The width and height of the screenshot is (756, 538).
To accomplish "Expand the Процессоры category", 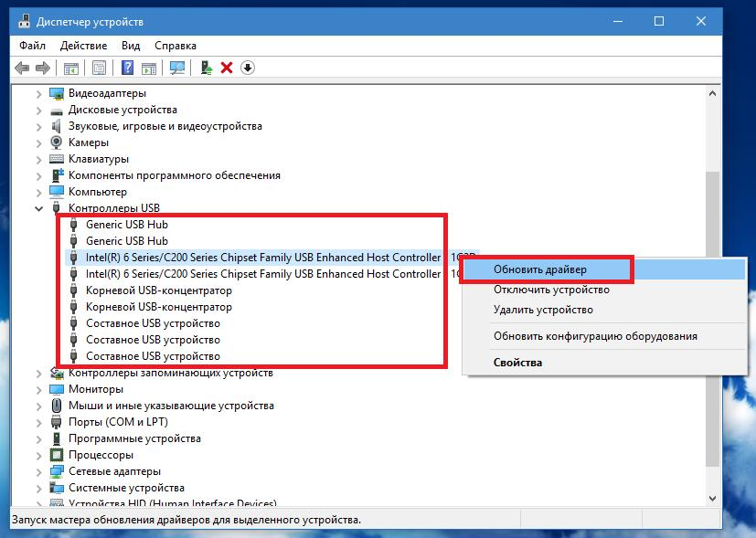I will click(38, 455).
